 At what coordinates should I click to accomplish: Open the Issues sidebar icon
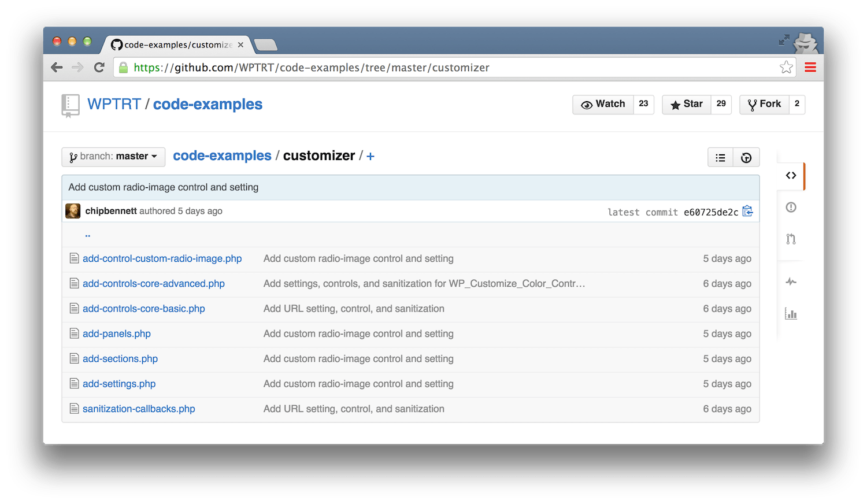[791, 207]
